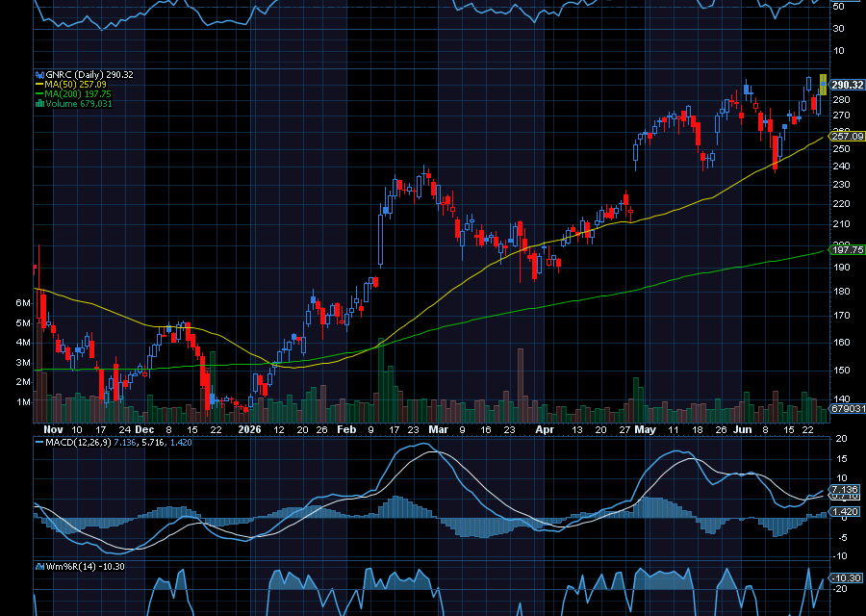Click the '140' label on the price scale
Image resolution: width=866 pixels, height=616 pixels.
coord(842,398)
